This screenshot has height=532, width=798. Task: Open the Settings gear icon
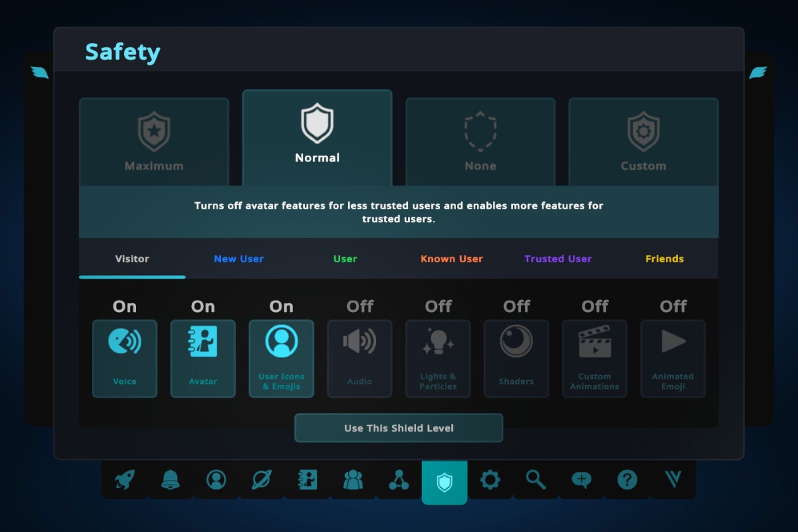(490, 480)
